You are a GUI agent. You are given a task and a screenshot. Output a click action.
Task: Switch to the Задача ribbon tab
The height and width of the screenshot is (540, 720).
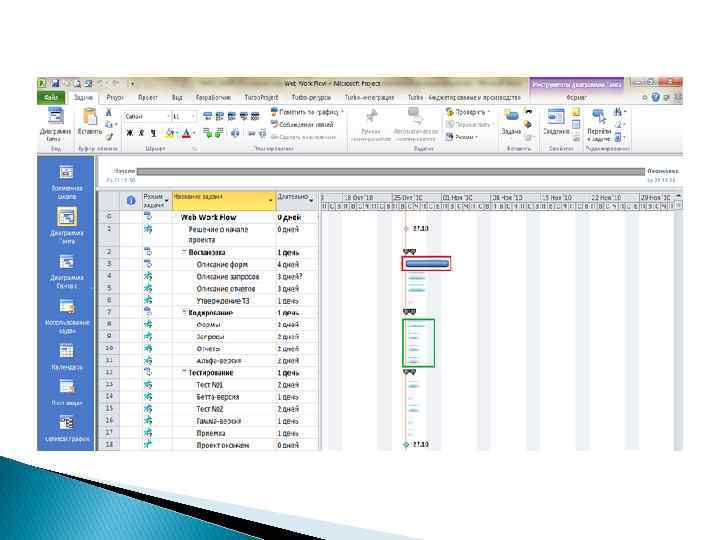83,97
